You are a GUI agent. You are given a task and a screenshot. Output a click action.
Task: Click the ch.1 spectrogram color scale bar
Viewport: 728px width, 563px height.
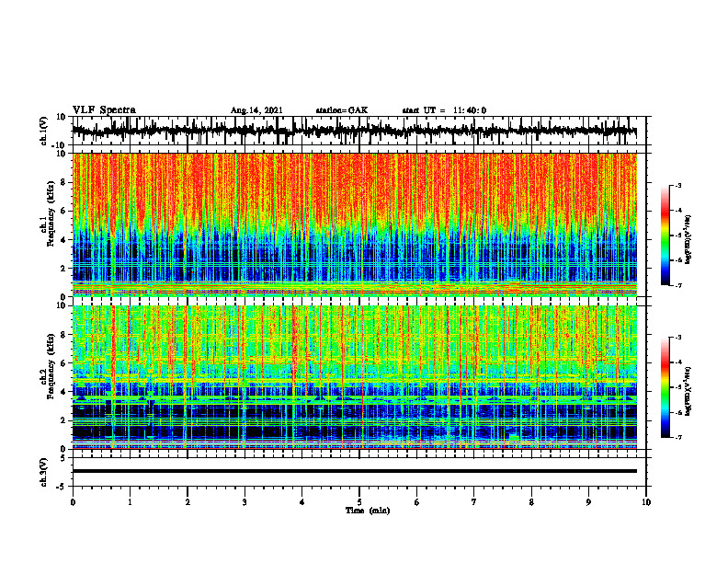665,236
